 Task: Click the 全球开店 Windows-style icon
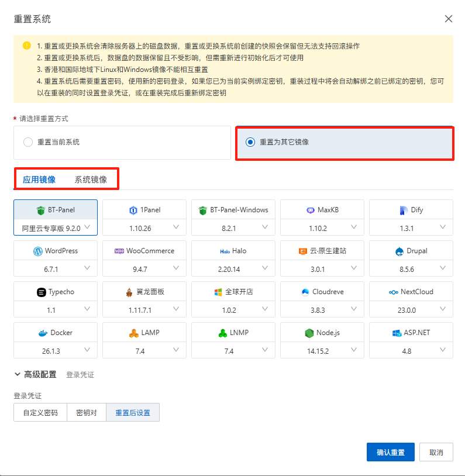(x=218, y=292)
